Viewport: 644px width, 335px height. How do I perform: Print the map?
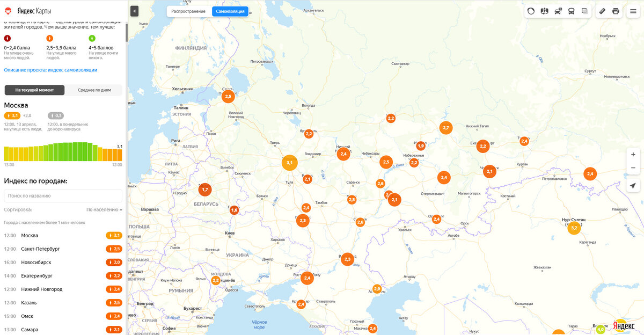pos(616,11)
